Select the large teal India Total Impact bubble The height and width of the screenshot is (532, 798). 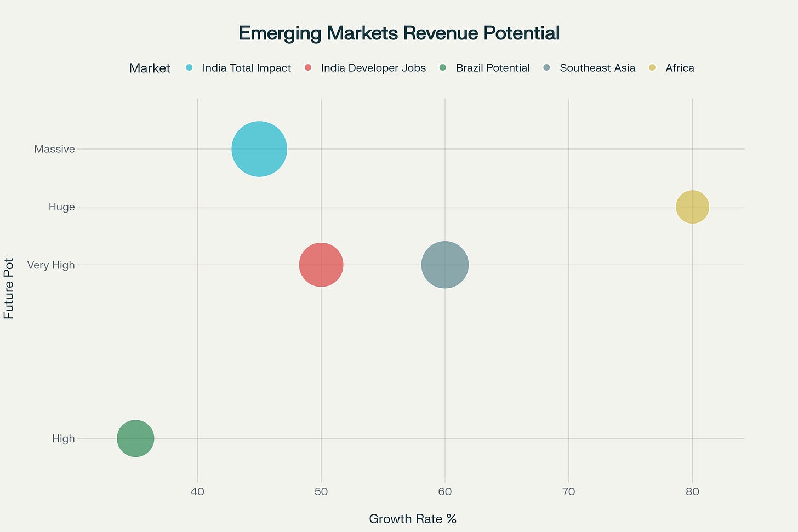[259, 148]
